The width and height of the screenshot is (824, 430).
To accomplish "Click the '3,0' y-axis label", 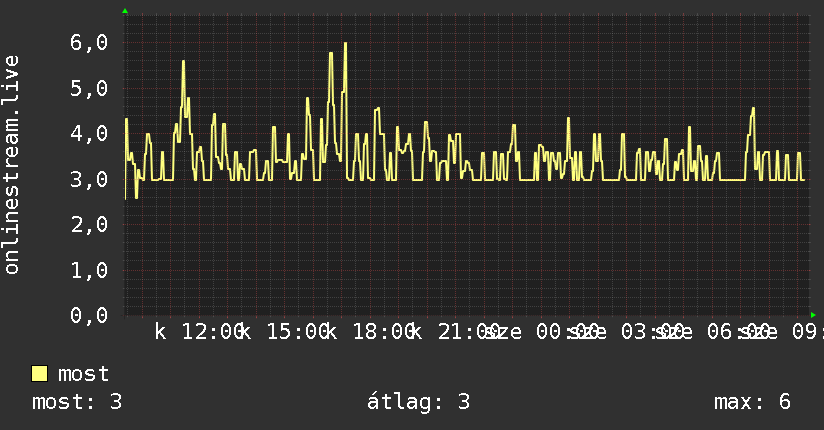I will 89,179.
